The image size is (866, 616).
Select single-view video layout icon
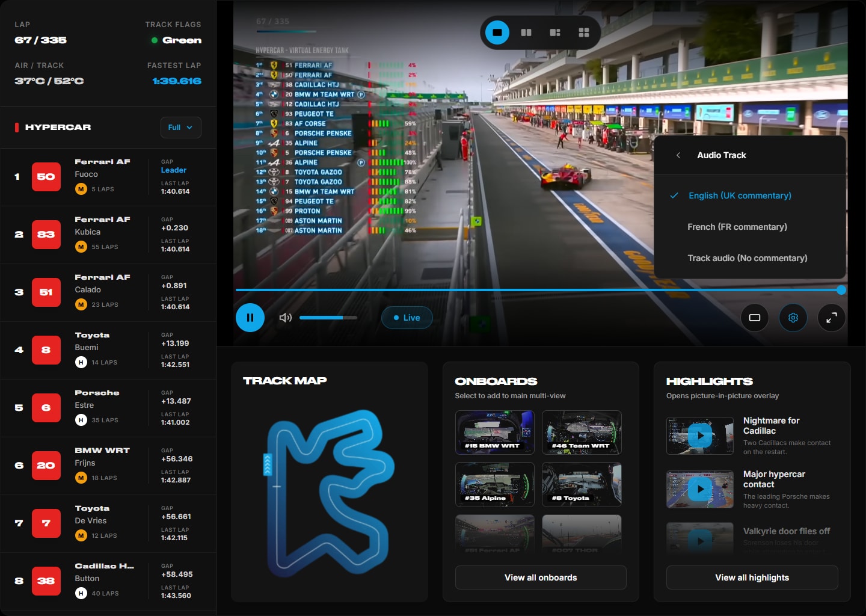coord(497,32)
